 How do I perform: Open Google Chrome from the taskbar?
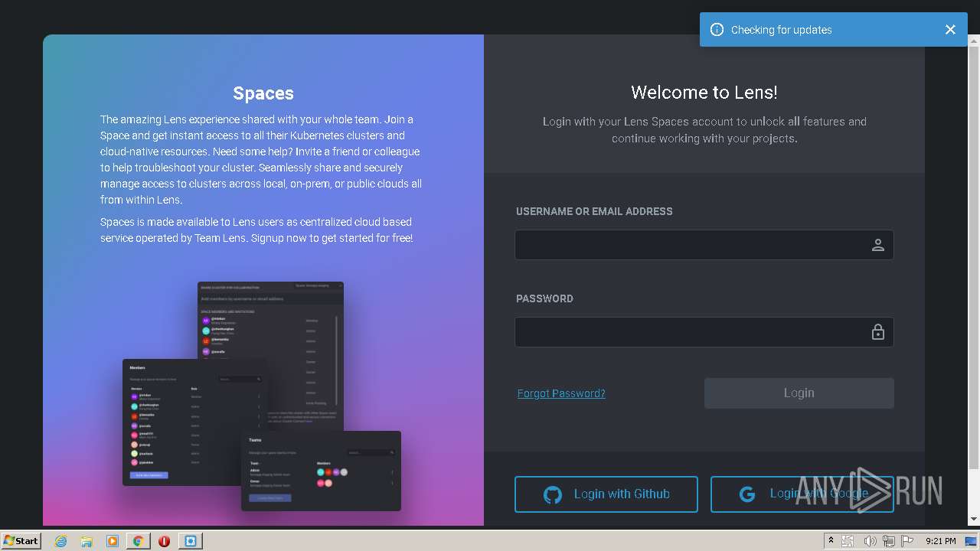pos(138,541)
